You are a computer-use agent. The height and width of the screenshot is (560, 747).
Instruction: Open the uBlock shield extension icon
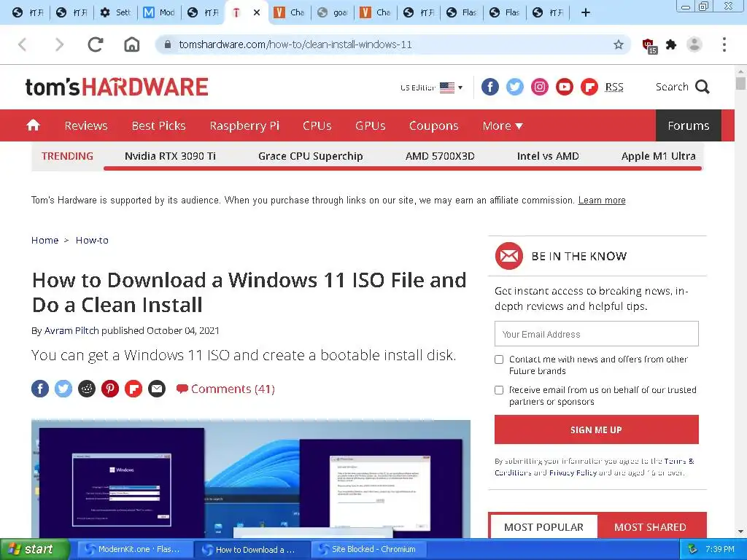649,46
